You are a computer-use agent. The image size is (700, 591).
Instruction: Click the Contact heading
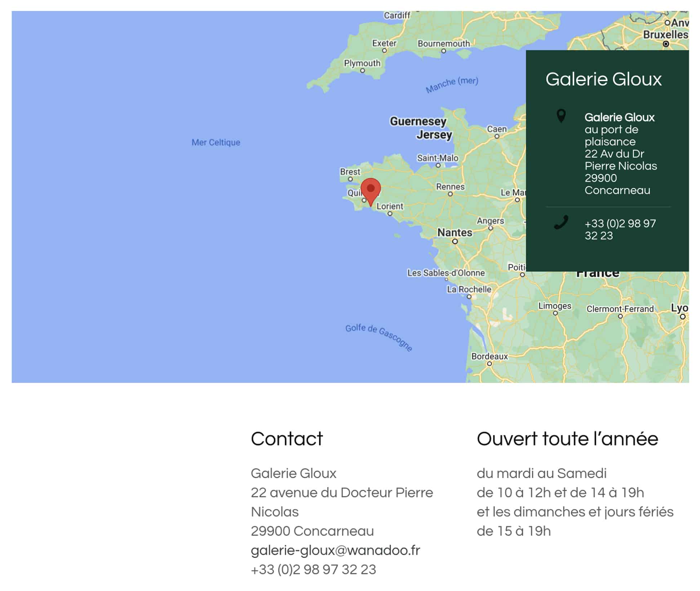tap(287, 439)
